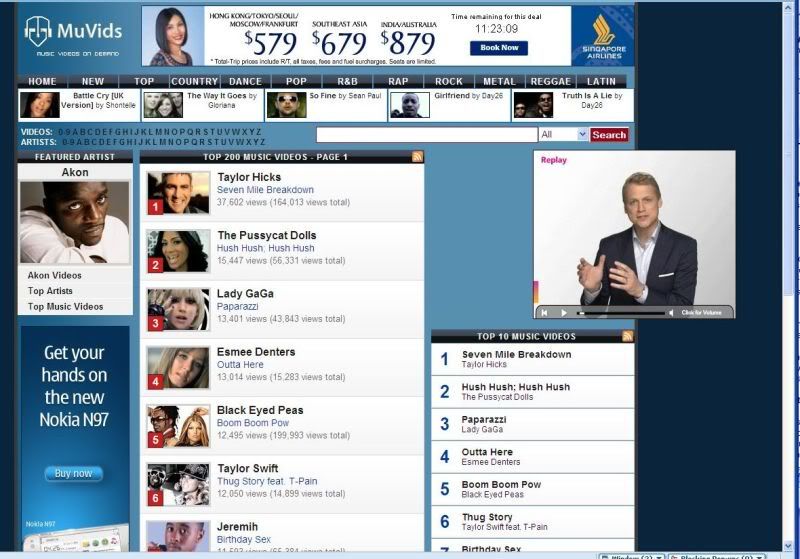Click the video ad progress bar
Viewport: 800px width, 559px height.
pos(620,312)
